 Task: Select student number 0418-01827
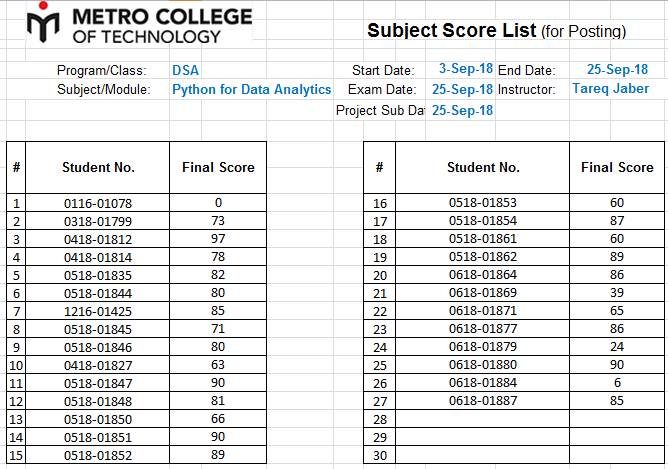click(98, 365)
